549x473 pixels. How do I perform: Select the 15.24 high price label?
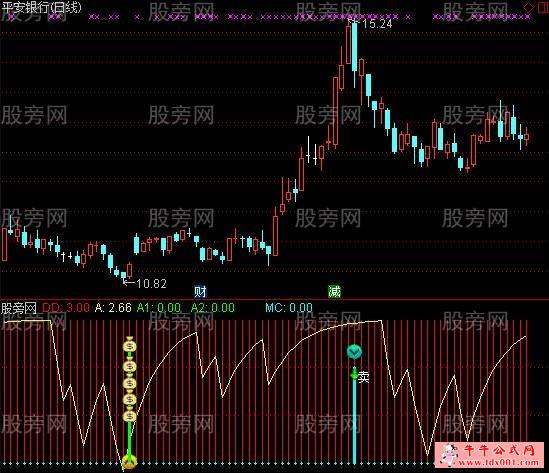pos(377,24)
